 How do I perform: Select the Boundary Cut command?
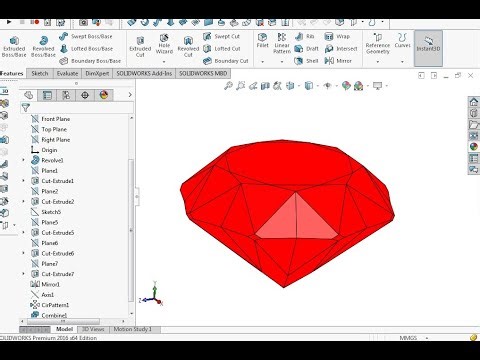pyautogui.click(x=226, y=61)
